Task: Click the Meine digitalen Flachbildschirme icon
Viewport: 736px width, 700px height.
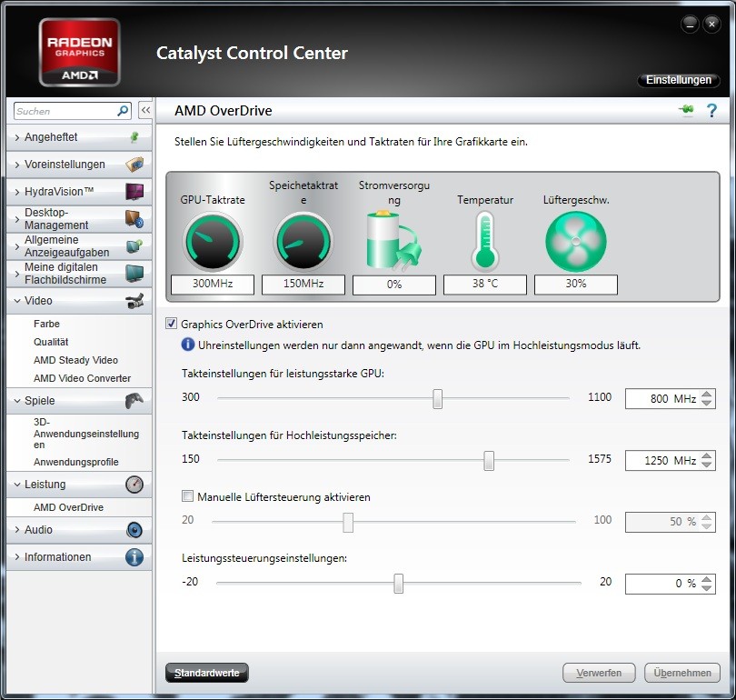Action: click(x=134, y=274)
